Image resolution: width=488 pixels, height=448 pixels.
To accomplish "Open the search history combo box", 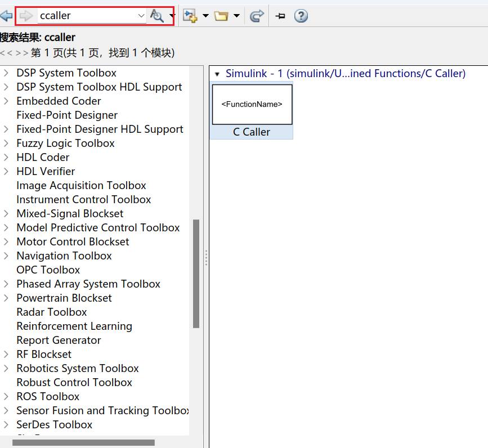I will click(x=141, y=15).
